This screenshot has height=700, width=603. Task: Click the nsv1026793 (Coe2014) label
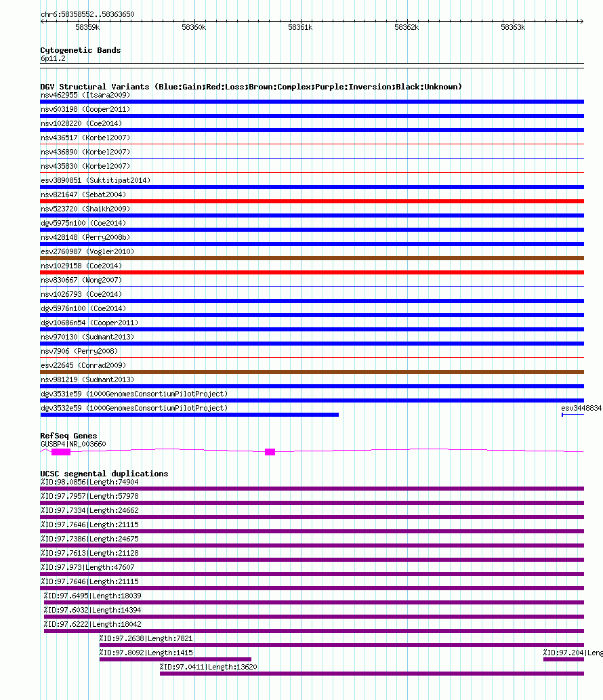pos(81,294)
